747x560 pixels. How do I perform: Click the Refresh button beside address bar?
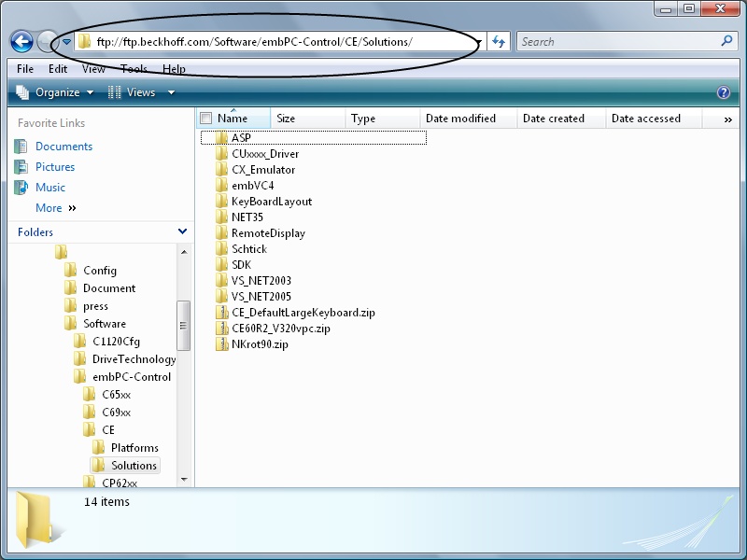pos(499,42)
